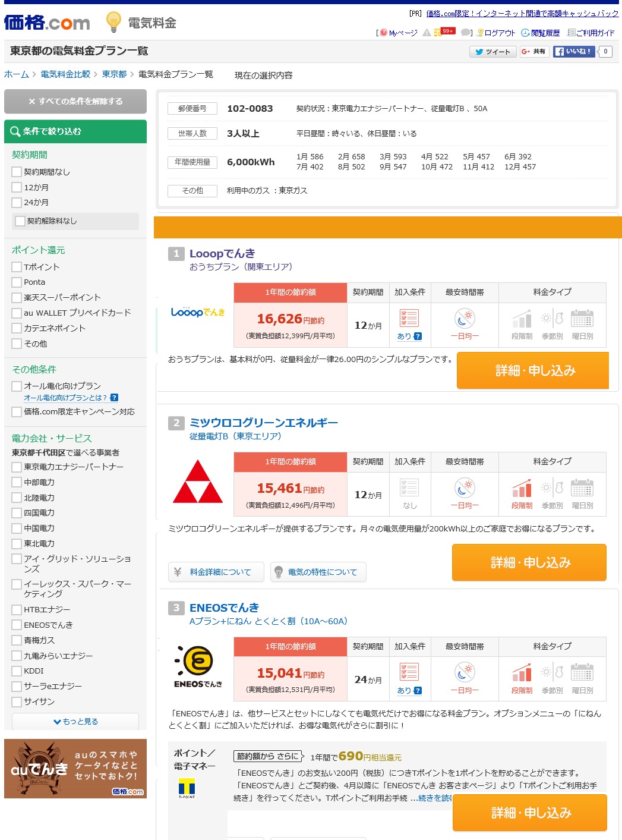Screen dimensions: 622x840
Task: Go to ホーム in the breadcrumb
Action: tap(17, 74)
